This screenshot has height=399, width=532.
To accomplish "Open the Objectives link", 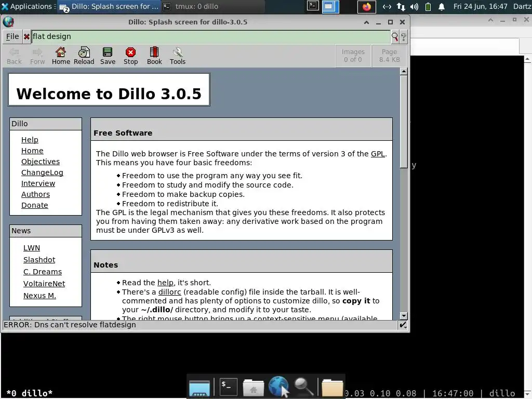I will (41, 162).
